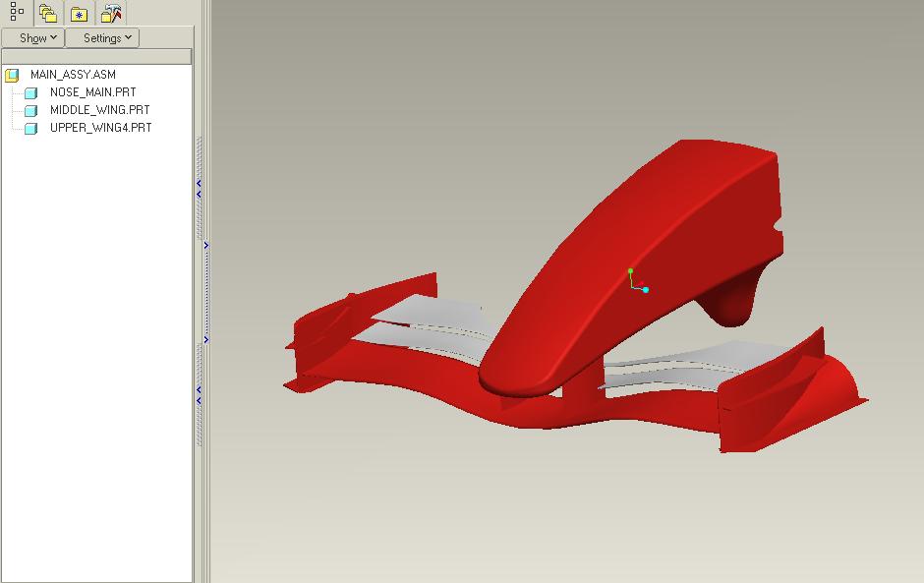The image size is (924, 583).
Task: Select MAIN_ASSY.ASM in the model tree
Action: point(73,75)
